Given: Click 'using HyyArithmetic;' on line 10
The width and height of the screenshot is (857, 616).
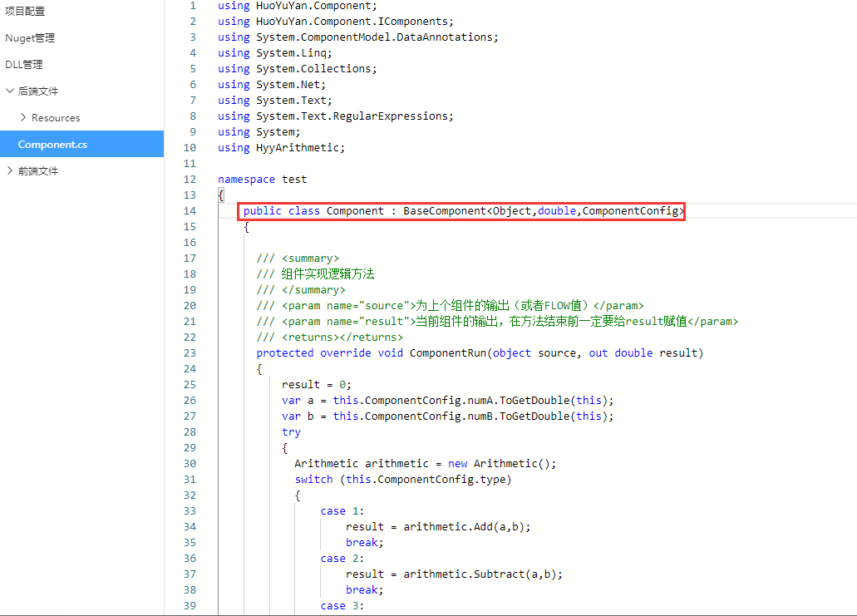Looking at the screenshot, I should tap(280, 148).
